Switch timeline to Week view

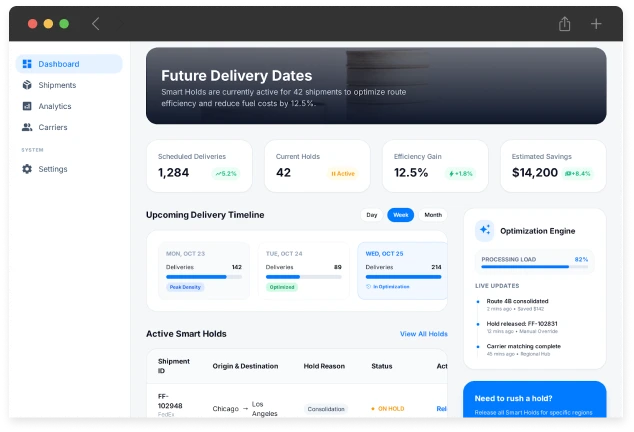tap(400, 215)
